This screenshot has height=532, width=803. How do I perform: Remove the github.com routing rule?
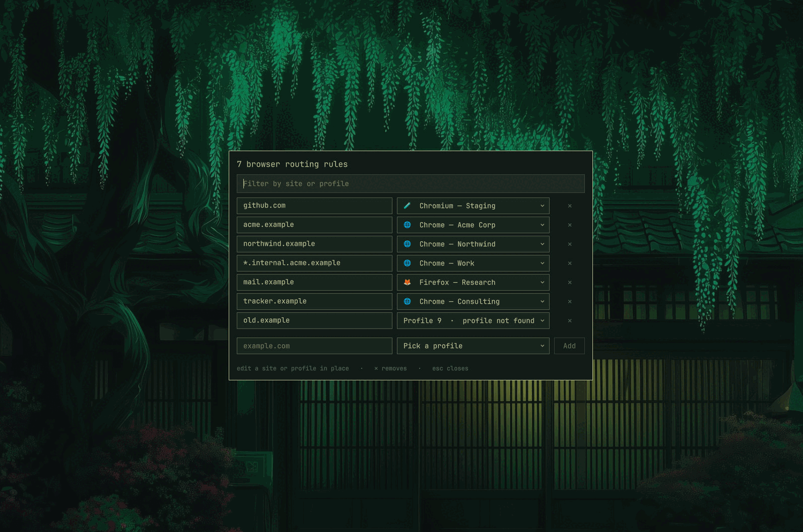[570, 206]
